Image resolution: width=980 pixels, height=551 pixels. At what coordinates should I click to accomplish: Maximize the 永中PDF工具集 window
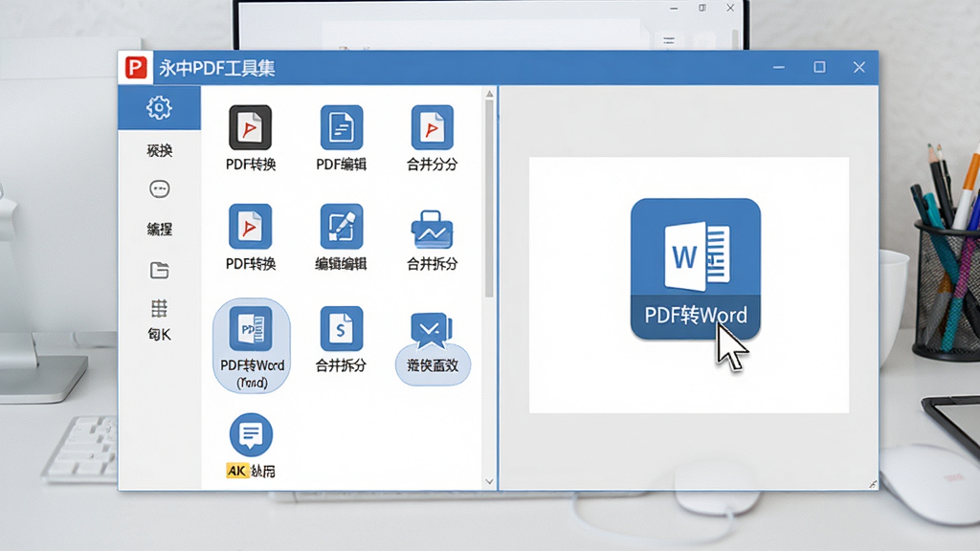point(819,67)
